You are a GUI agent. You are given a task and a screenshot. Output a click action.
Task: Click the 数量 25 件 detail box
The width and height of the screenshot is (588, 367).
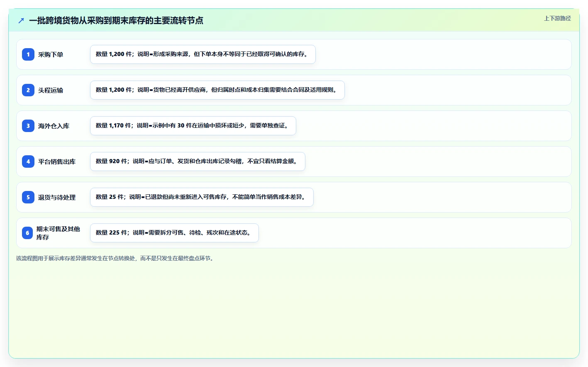tap(202, 197)
